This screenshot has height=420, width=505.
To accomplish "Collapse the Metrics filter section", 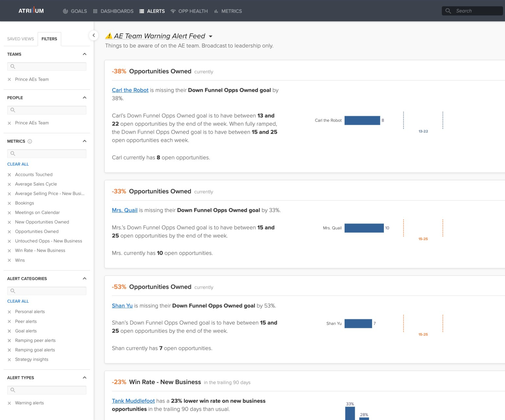I will click(x=84, y=141).
